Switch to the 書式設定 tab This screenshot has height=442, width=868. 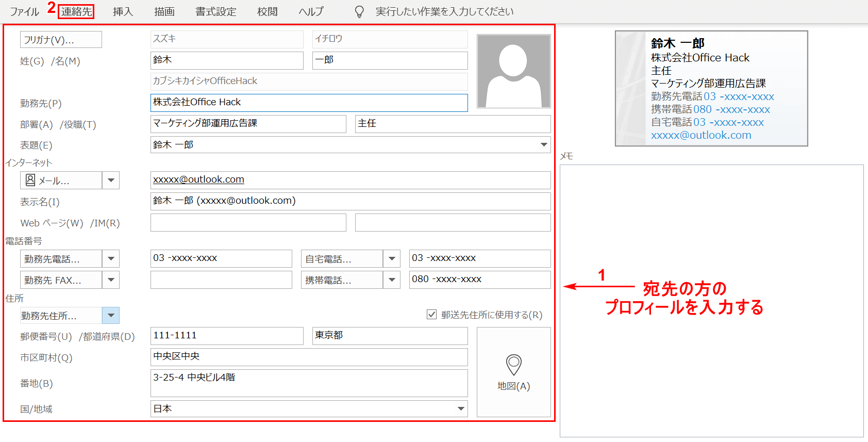[x=215, y=11]
